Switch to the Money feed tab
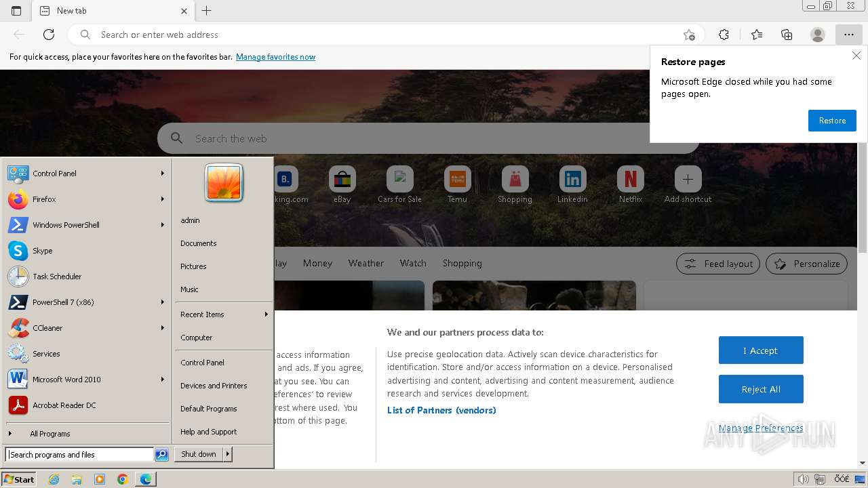This screenshot has height=488, width=868. click(317, 263)
